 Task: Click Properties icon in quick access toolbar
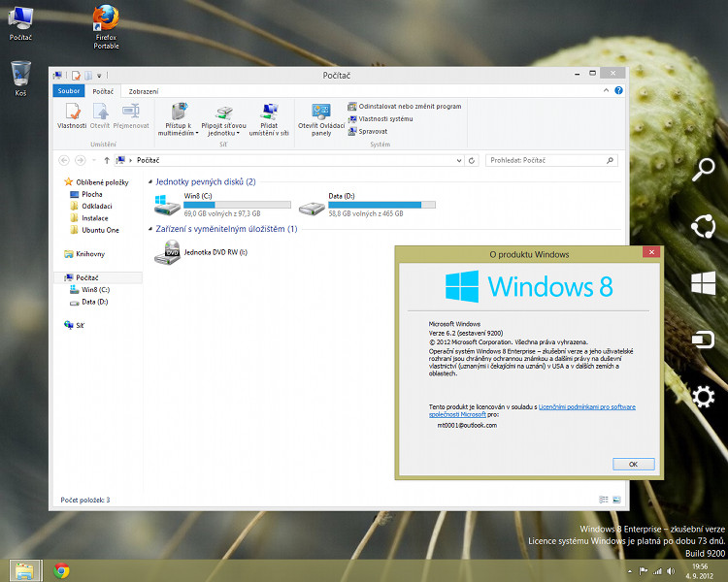76,75
